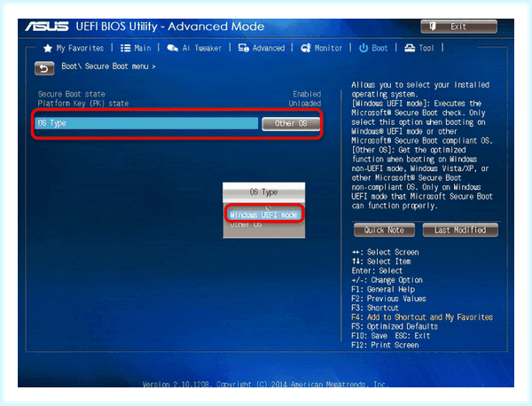This screenshot has width=532, height=406.
Task: Click the OS Type popup title
Action: 263,192
